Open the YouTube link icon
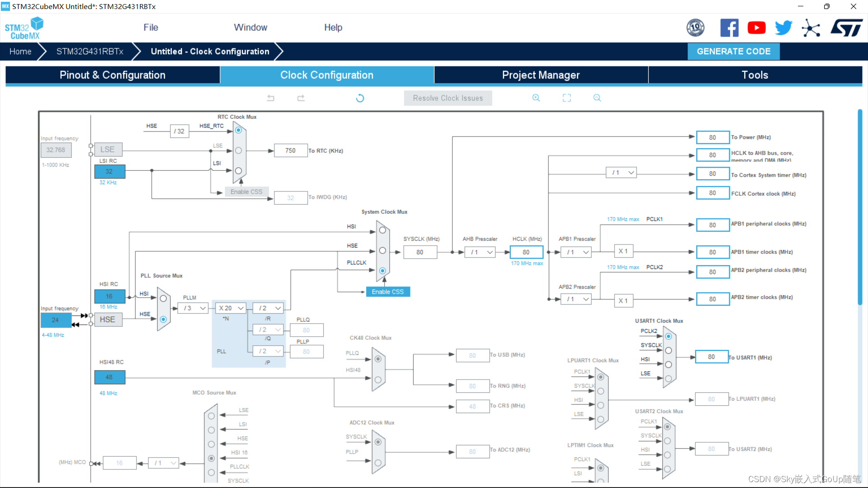 [756, 28]
